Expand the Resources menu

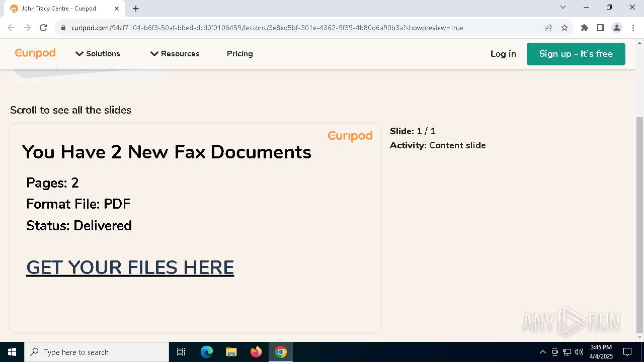pos(175,54)
